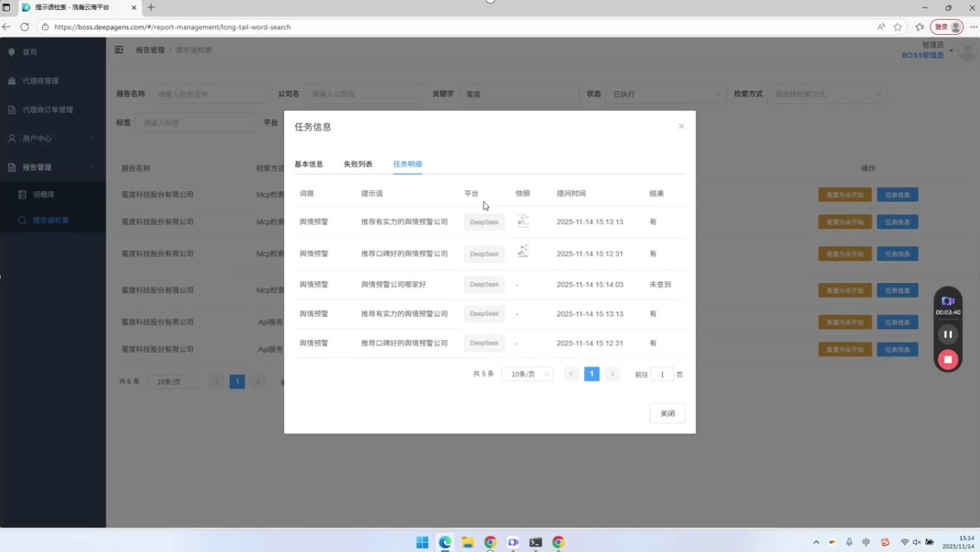Add page to browser favorites star
This screenshot has height=552, width=980.
pyautogui.click(x=898, y=26)
